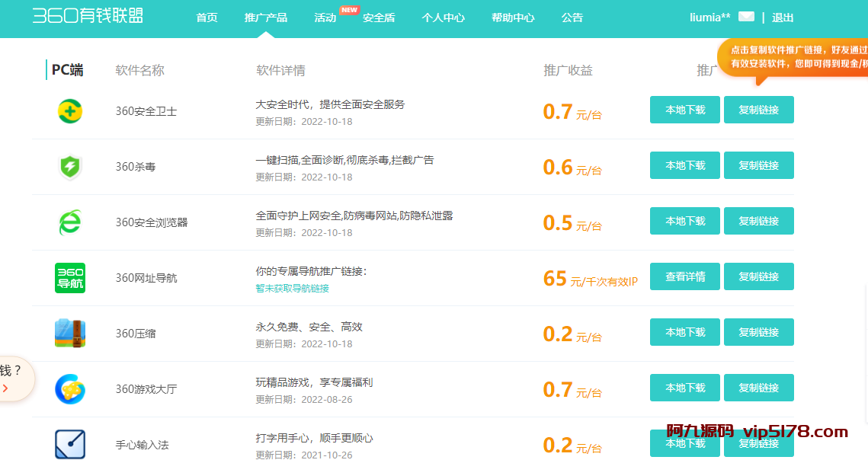Click the 大安全时代 description text
The image size is (868, 460).
(x=330, y=104)
